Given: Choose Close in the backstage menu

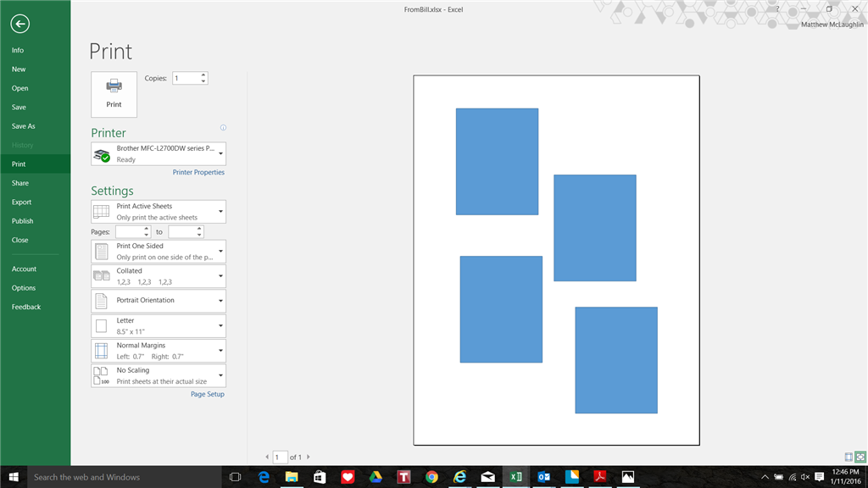Looking at the screenshot, I should coord(36,240).
